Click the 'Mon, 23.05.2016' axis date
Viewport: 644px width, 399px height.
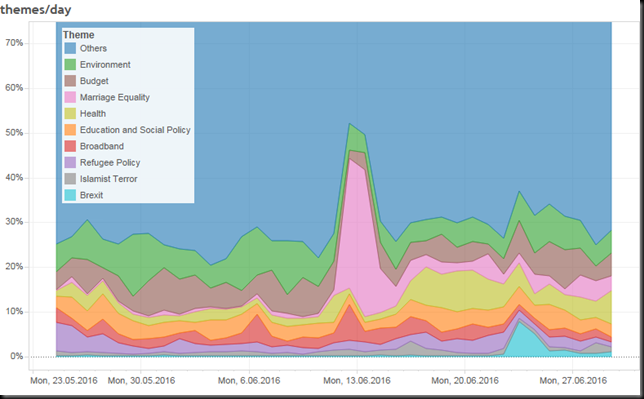pyautogui.click(x=64, y=381)
